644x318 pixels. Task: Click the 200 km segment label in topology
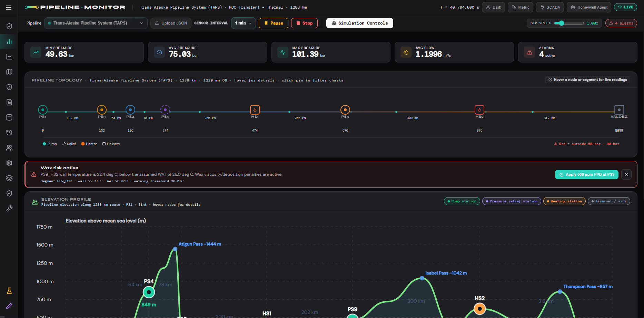point(210,118)
